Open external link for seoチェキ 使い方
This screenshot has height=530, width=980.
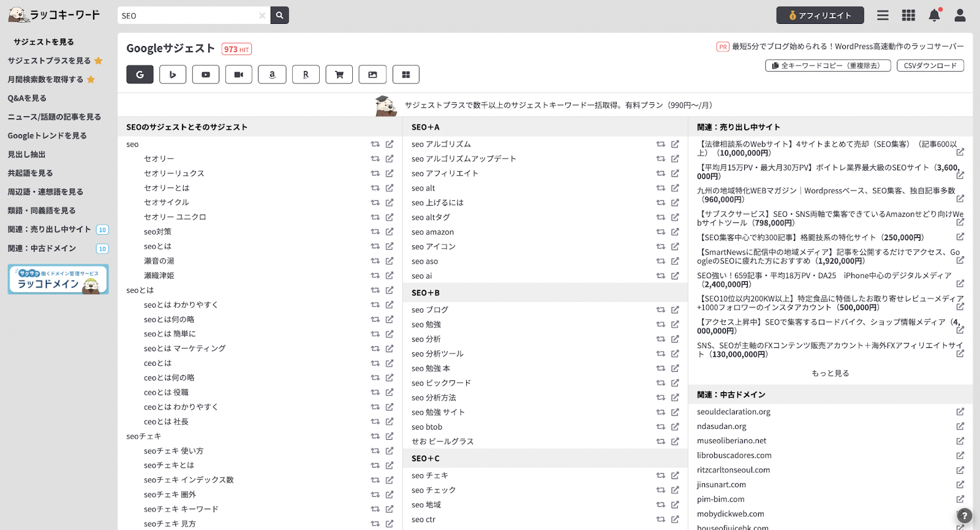(x=390, y=450)
